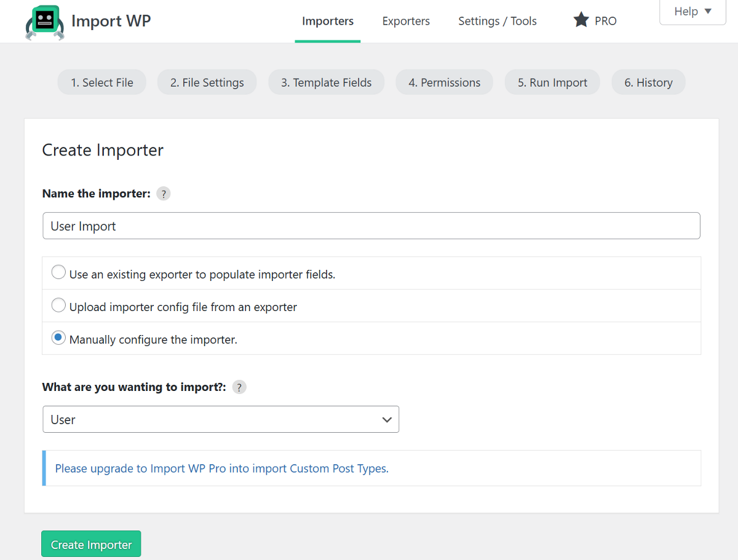Open the '6. History' step
The image size is (738, 560).
click(x=648, y=82)
